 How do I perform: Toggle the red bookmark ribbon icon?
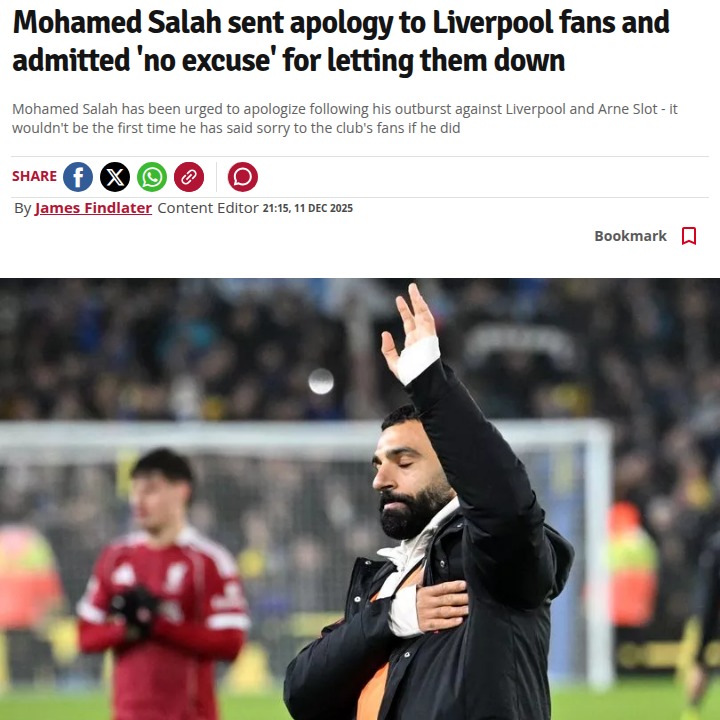(689, 236)
